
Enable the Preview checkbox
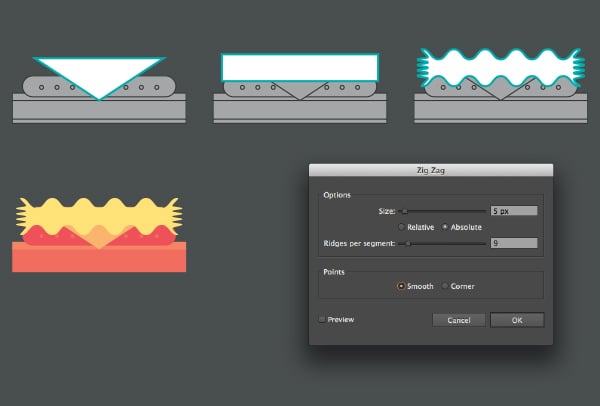click(321, 320)
